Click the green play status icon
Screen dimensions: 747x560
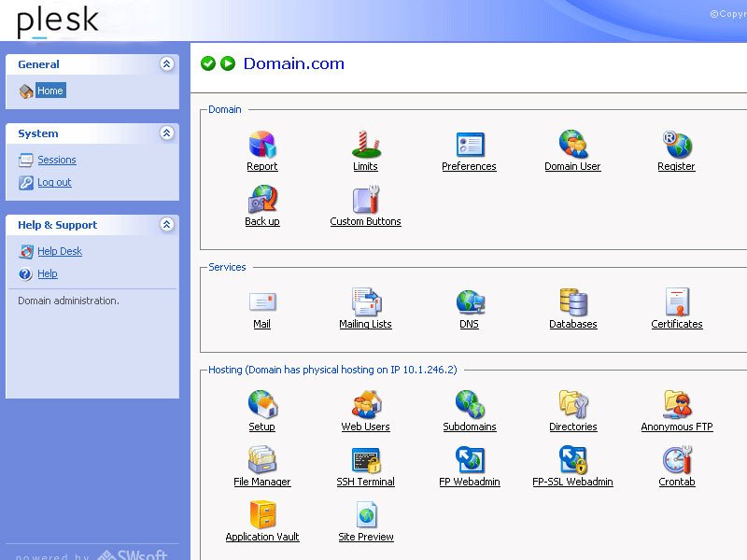[x=228, y=63]
